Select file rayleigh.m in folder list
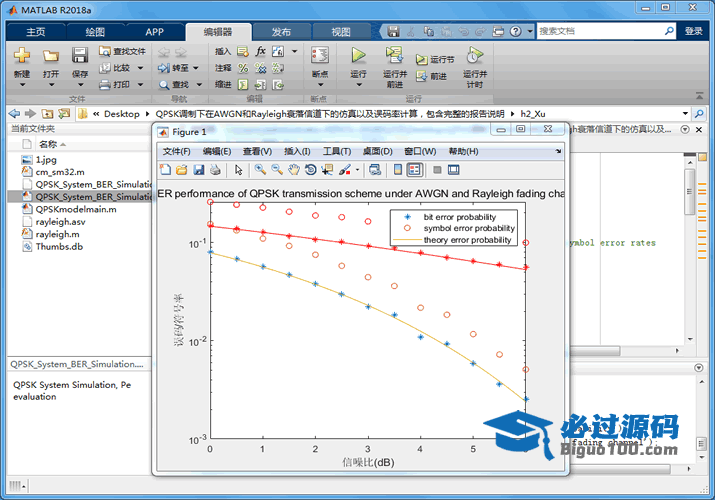 coord(57,234)
